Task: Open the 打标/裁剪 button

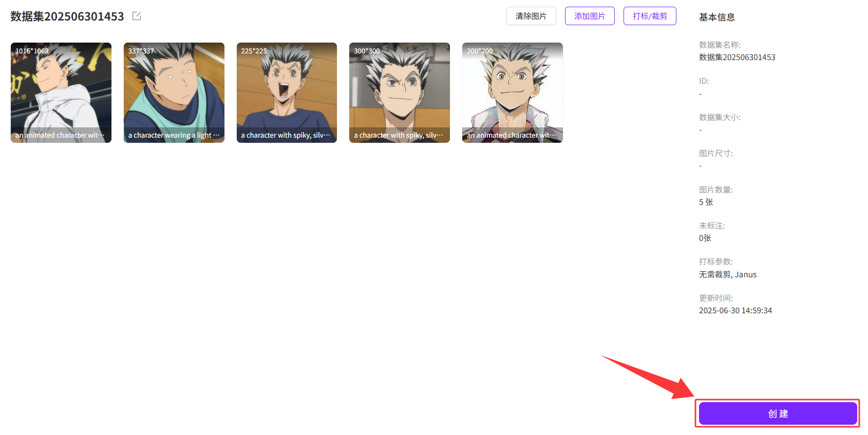Action: point(650,16)
